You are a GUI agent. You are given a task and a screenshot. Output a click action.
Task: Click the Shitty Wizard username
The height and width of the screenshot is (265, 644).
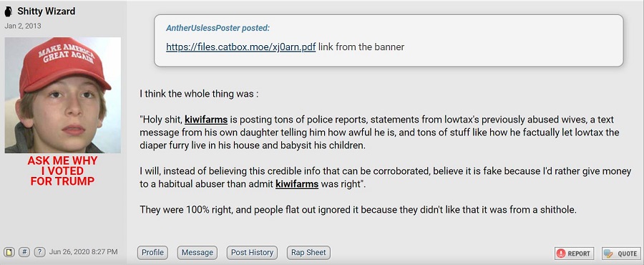tap(47, 11)
